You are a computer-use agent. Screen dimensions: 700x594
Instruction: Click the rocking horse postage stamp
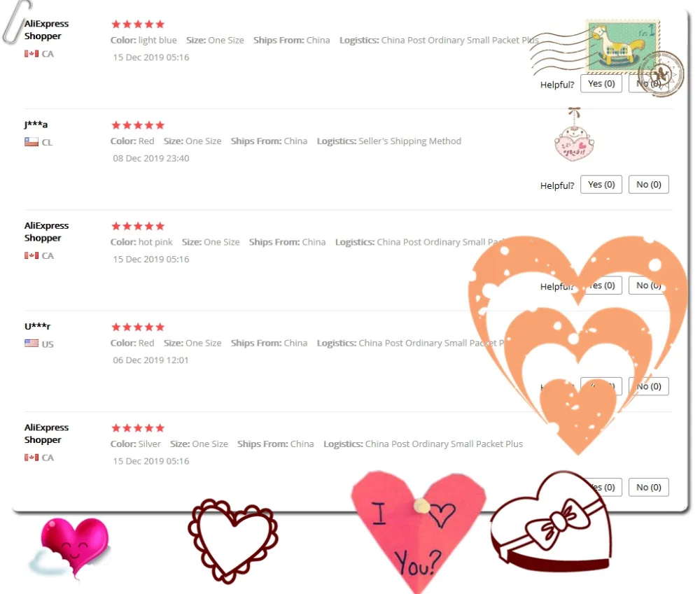623,46
